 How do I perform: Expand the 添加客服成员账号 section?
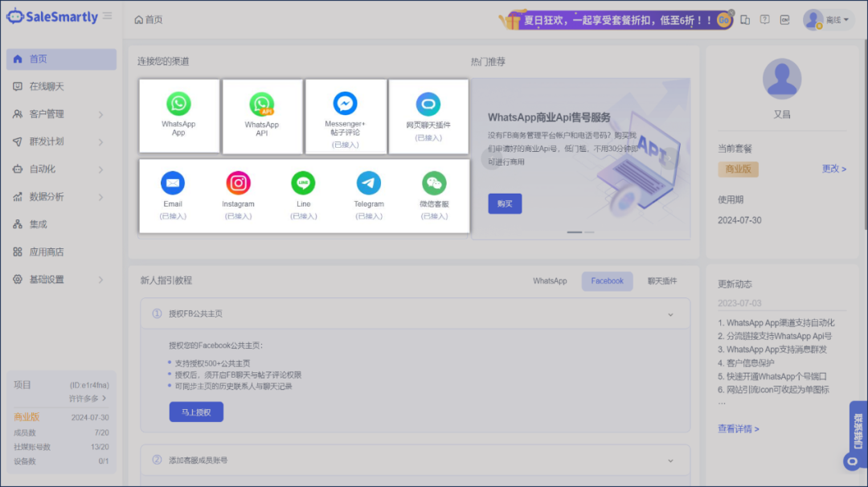[x=672, y=460]
